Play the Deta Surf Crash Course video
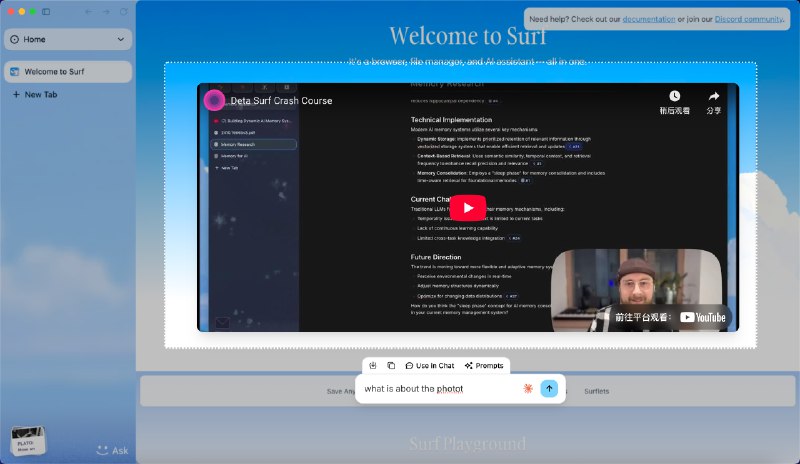 tap(468, 208)
